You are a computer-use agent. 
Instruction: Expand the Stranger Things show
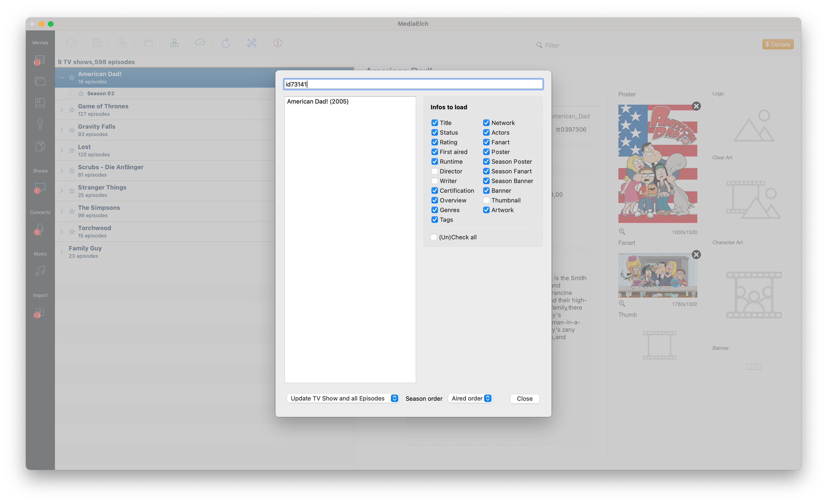pos(61,191)
